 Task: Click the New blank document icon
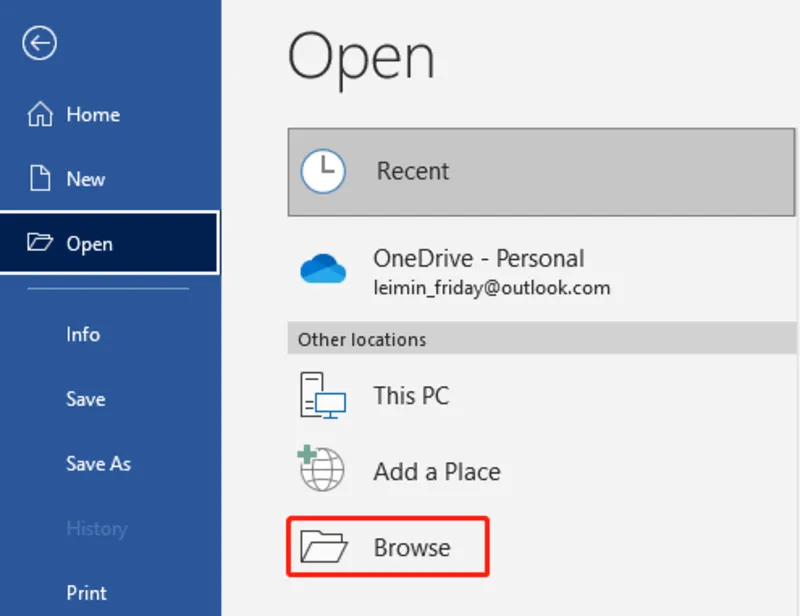click(x=40, y=179)
